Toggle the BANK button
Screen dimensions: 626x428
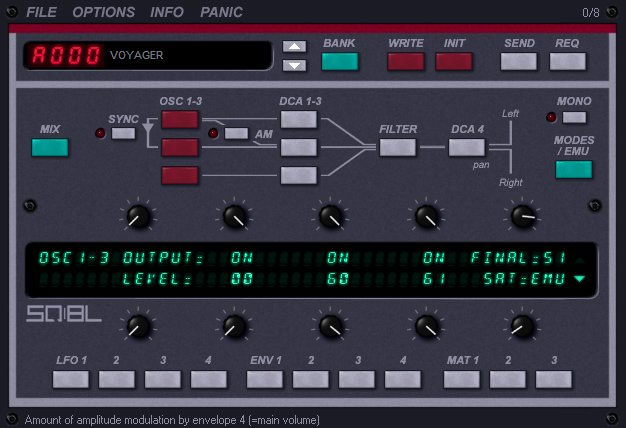[x=340, y=61]
